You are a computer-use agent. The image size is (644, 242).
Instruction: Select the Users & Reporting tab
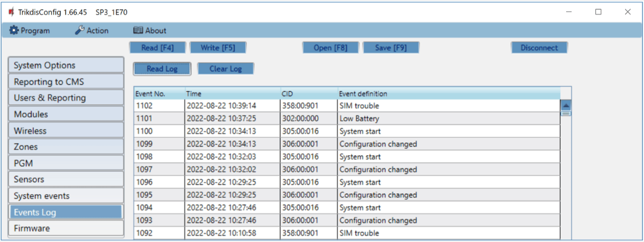[66, 98]
